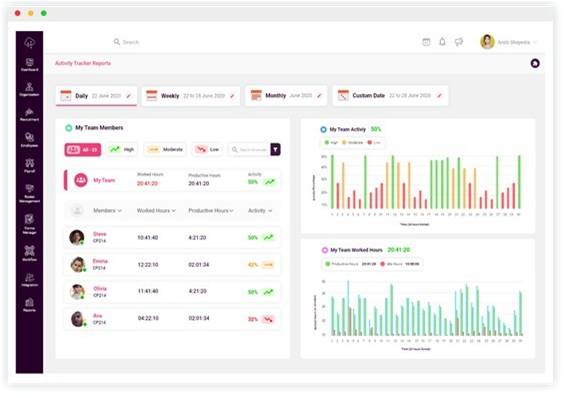Open the Reports sidebar icon
Image resolution: width=568 pixels, height=398 pixels.
(x=29, y=305)
